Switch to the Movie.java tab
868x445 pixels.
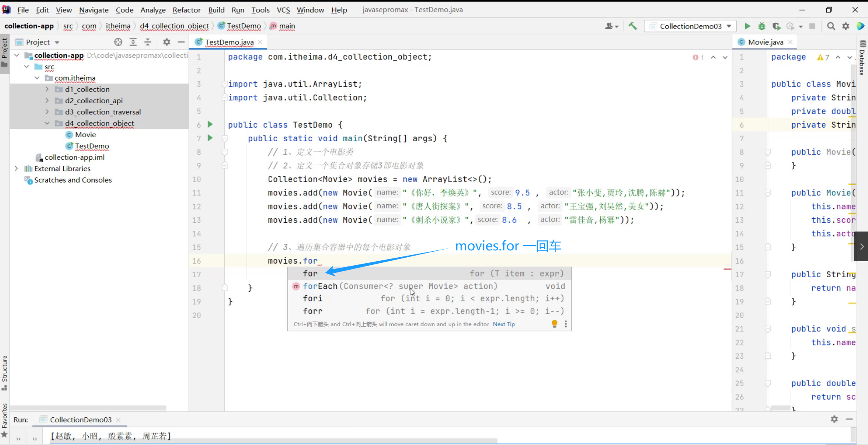pyautogui.click(x=765, y=42)
